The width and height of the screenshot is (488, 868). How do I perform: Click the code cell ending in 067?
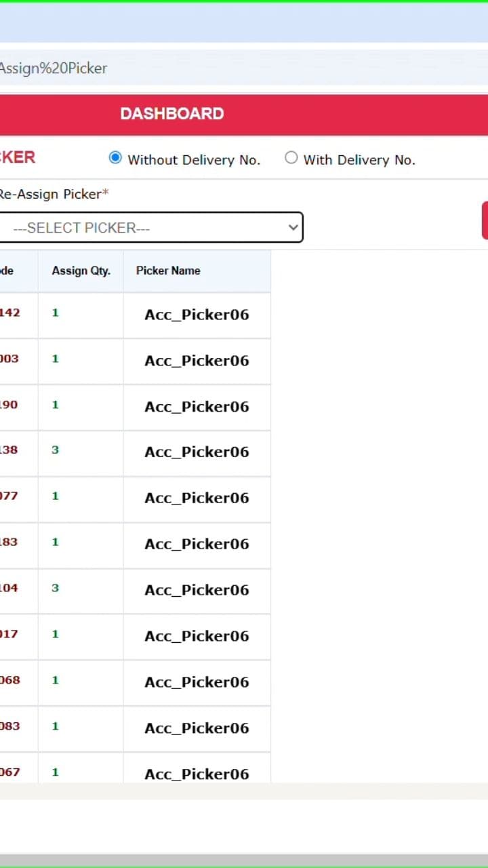[9, 772]
